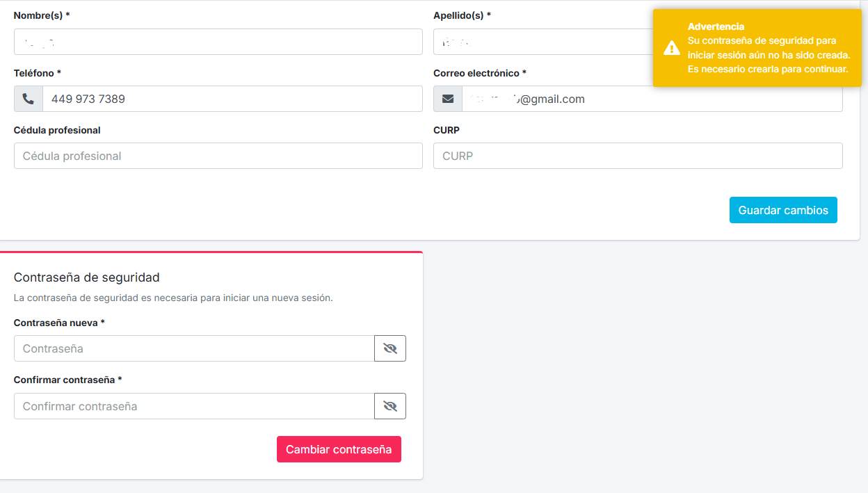Show password in Contraseña nueva field
This screenshot has height=493, width=868.
[390, 348]
